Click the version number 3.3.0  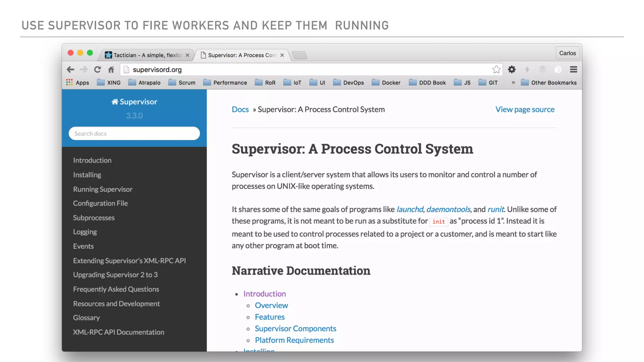tap(134, 116)
